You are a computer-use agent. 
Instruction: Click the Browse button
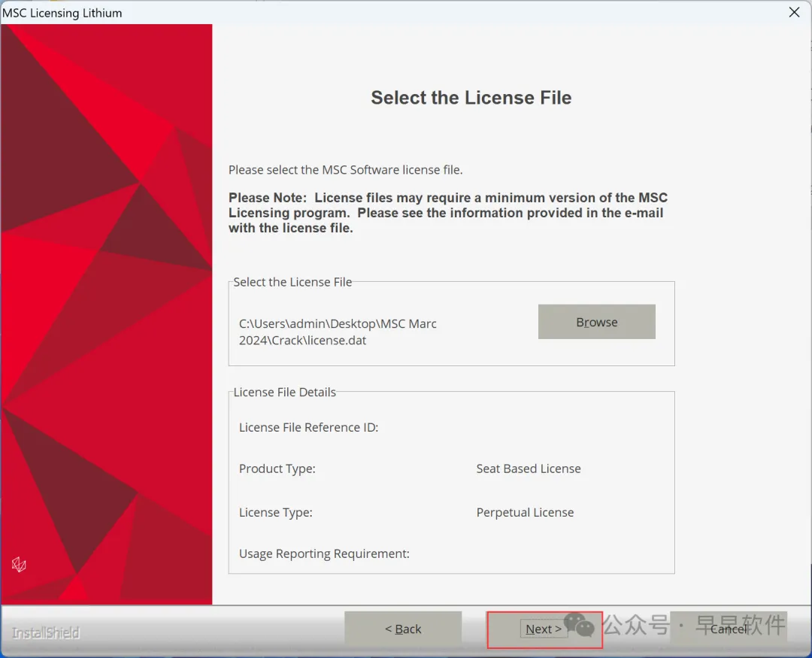pos(596,322)
